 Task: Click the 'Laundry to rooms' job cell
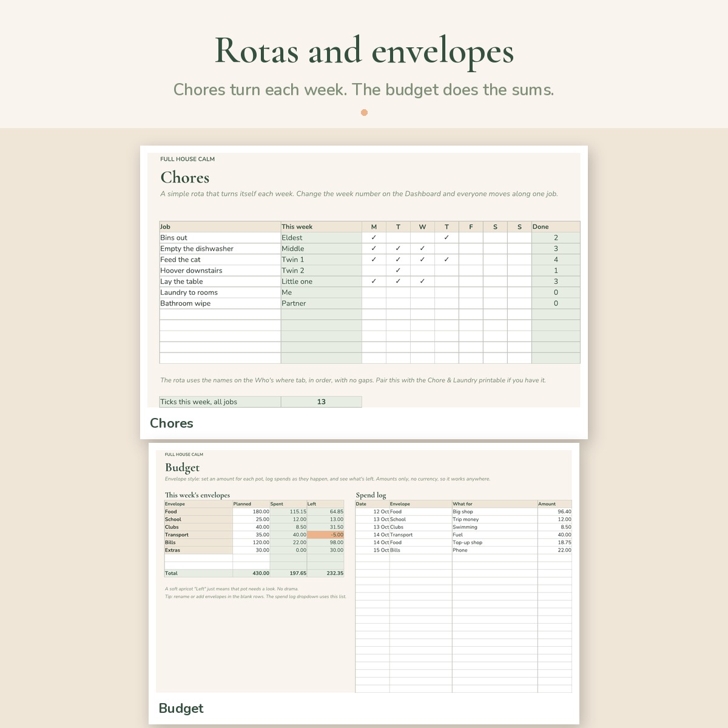click(x=220, y=292)
